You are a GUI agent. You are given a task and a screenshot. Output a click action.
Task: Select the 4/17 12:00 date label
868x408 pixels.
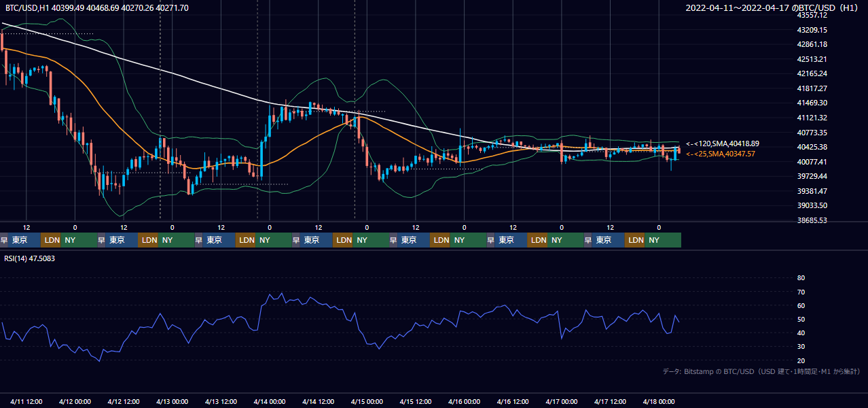pyautogui.click(x=611, y=401)
